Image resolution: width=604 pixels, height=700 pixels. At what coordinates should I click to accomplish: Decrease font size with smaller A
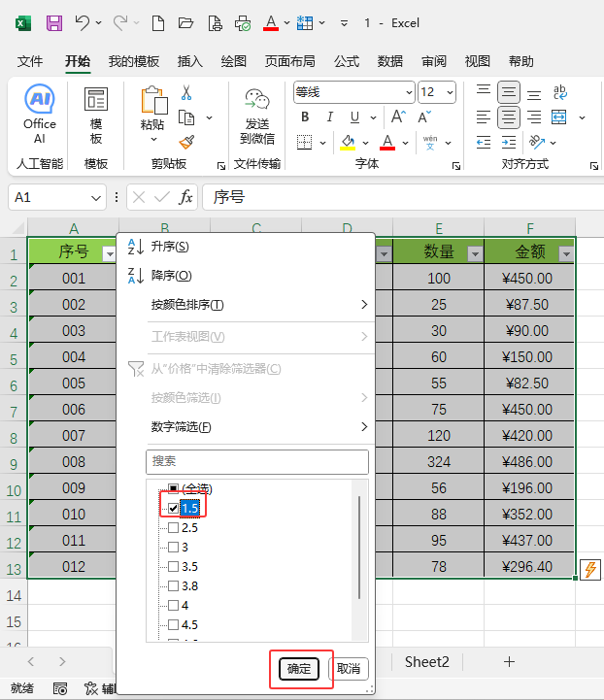click(424, 117)
